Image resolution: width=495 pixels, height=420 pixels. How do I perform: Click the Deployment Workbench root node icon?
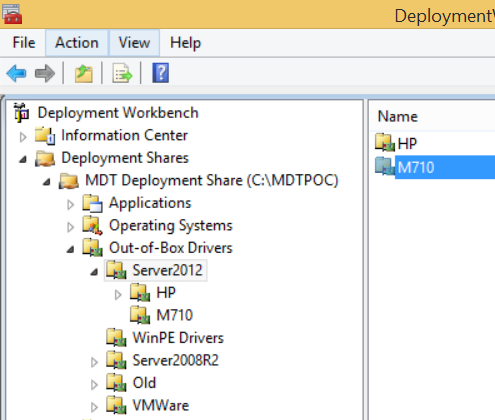21,113
